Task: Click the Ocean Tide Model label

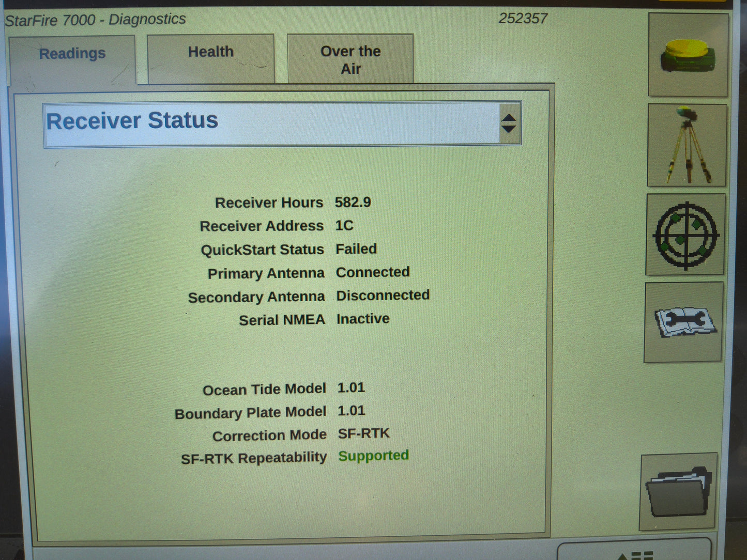Action: coord(264,390)
